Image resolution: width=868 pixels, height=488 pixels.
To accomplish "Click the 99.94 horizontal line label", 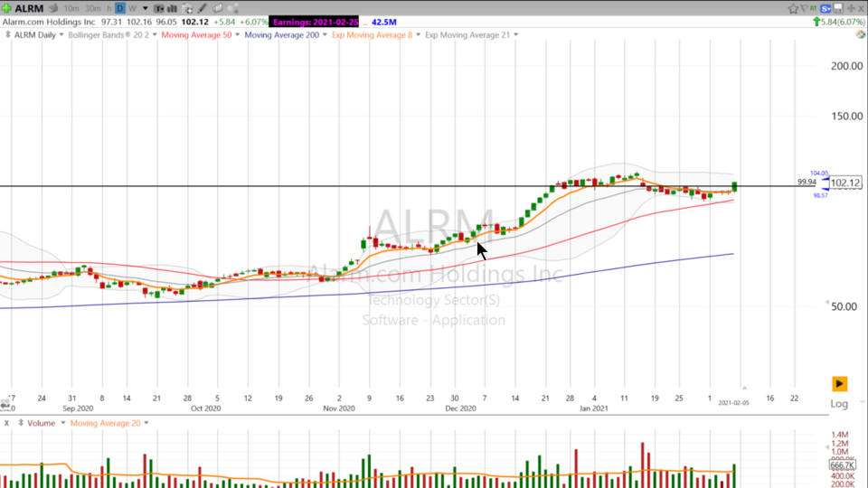I will (807, 182).
